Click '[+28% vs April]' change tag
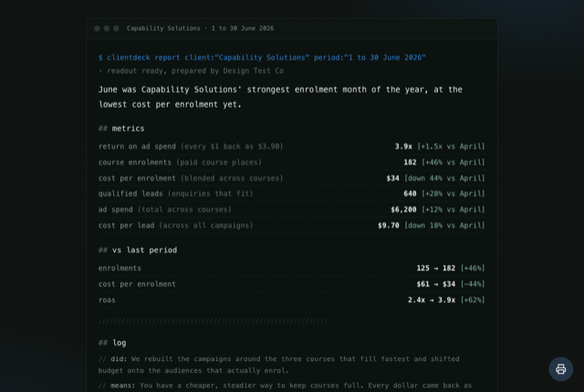 click(454, 194)
